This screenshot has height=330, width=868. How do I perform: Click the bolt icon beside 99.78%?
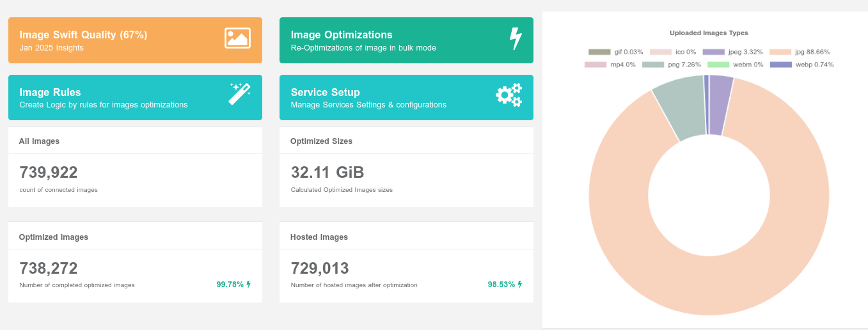(x=249, y=285)
